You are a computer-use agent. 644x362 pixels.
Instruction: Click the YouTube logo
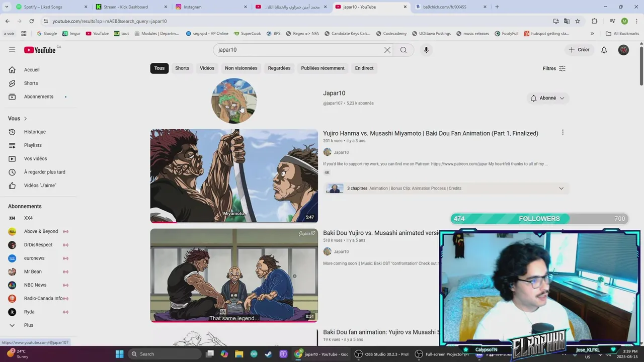[40, 50]
